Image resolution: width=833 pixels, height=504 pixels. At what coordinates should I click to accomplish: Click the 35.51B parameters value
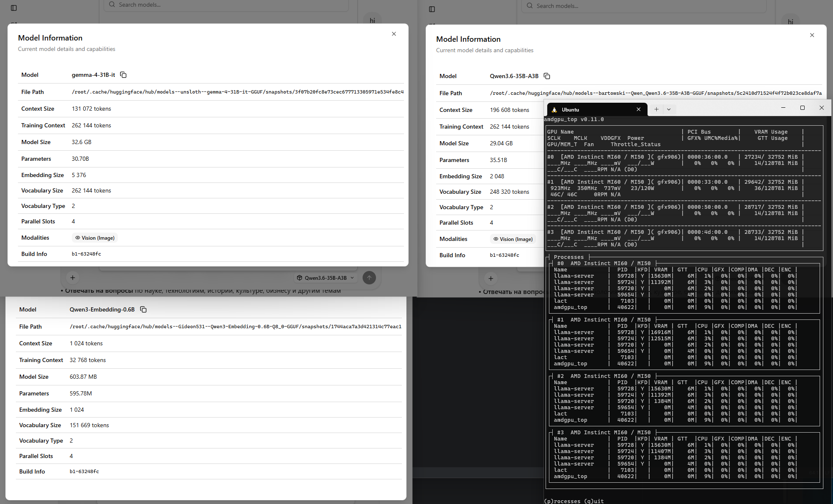pos(498,160)
